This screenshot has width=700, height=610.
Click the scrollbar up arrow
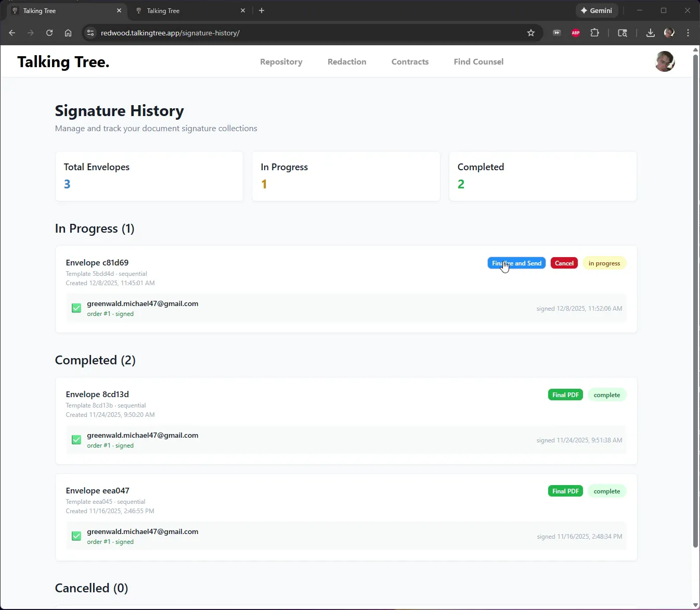coord(695,50)
